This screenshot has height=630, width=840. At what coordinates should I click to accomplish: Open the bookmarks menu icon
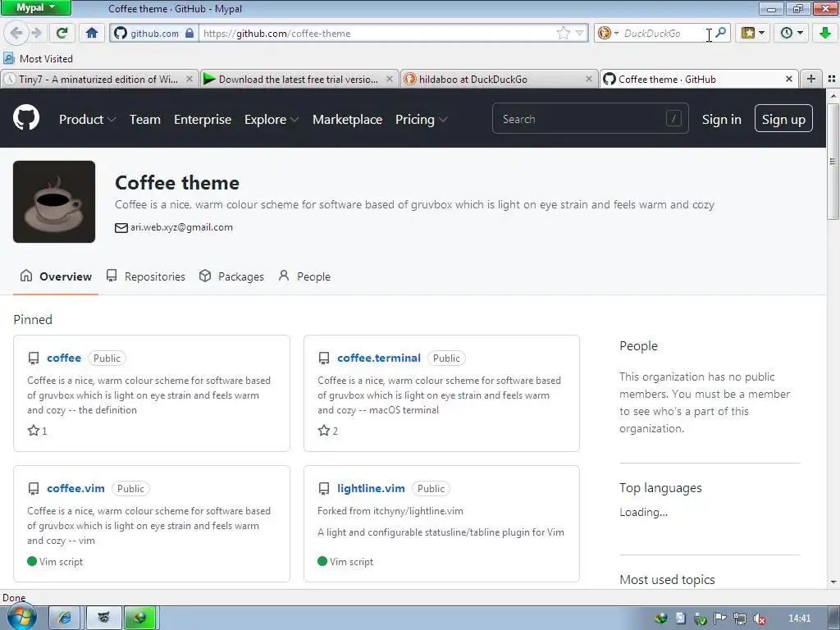(753, 33)
